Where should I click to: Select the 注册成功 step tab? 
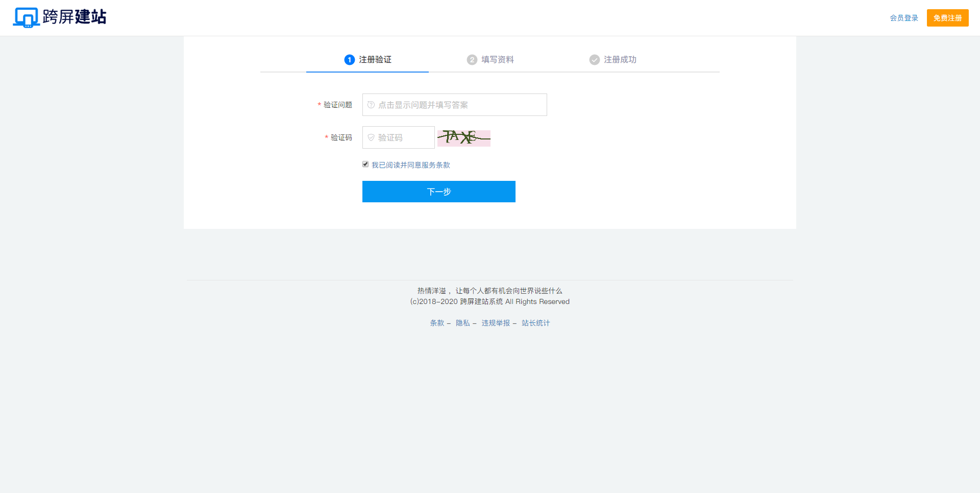(x=612, y=60)
